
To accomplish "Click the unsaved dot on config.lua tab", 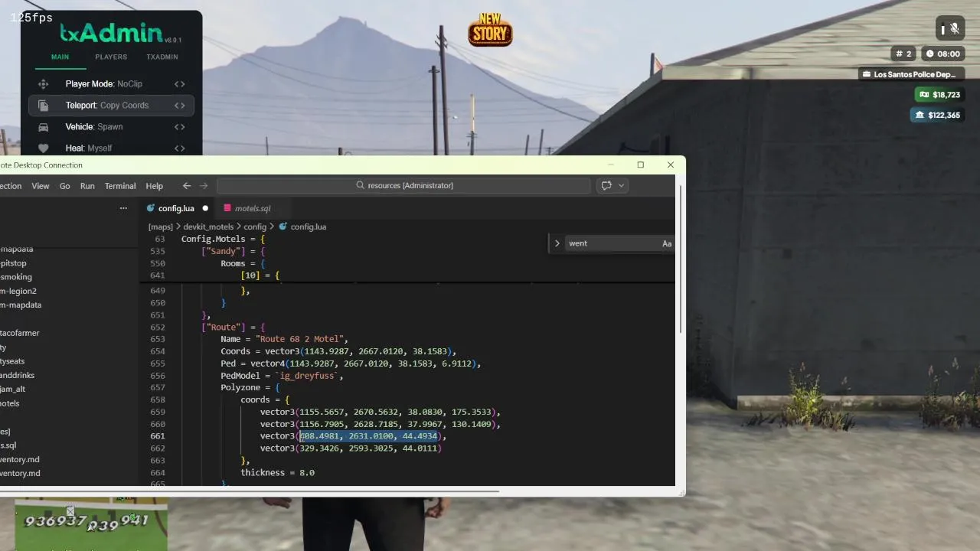I will click(205, 208).
